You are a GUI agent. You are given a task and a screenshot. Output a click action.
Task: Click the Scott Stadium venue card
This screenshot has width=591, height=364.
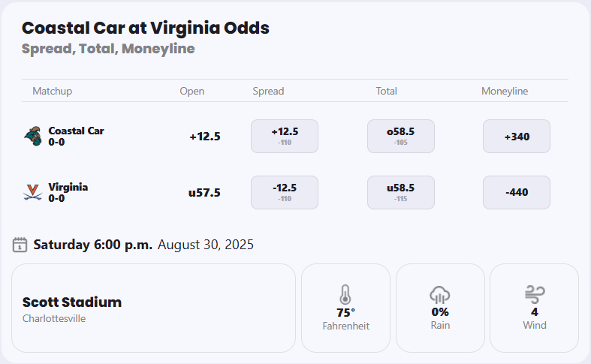(x=153, y=308)
